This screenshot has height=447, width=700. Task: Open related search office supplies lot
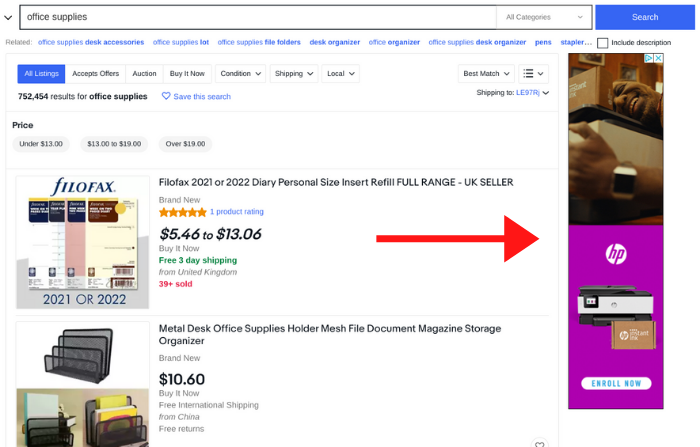coord(181,42)
